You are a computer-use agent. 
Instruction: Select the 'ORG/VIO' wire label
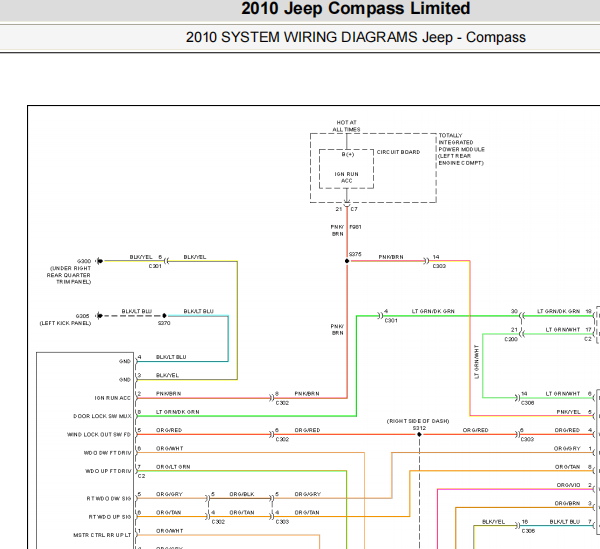tap(569, 485)
